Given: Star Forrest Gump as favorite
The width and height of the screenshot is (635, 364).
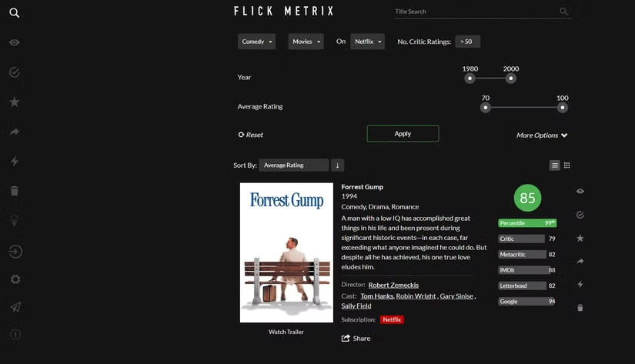Looking at the screenshot, I should [580, 238].
